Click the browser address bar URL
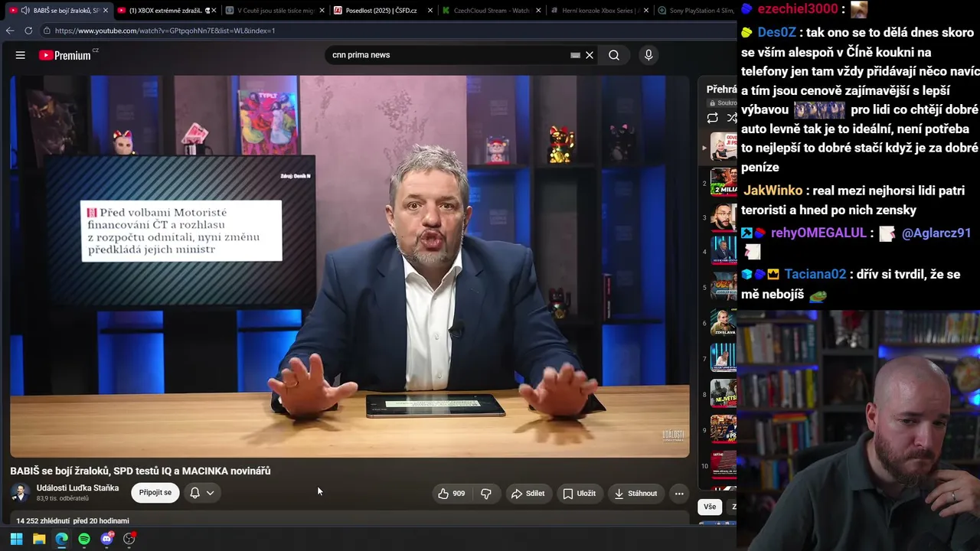980x551 pixels. pyautogui.click(x=165, y=31)
